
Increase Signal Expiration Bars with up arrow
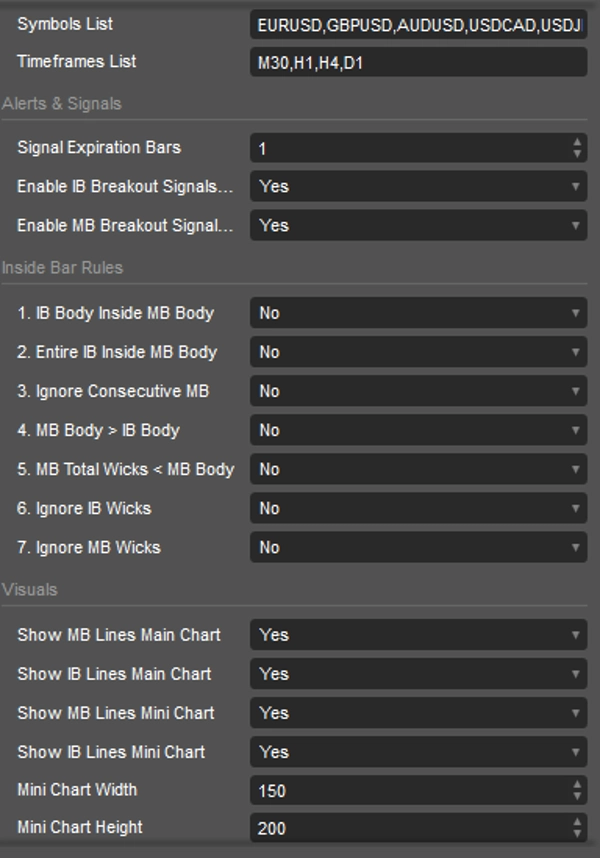tap(578, 141)
